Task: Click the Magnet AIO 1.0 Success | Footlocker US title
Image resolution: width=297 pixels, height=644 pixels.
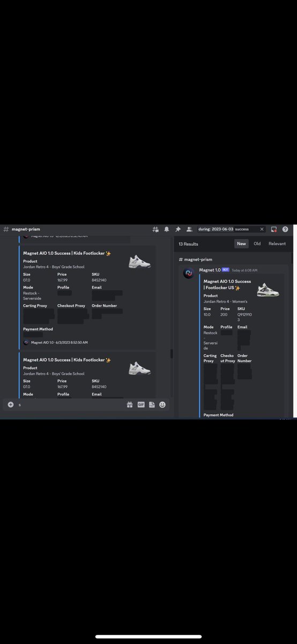Action: (227, 284)
